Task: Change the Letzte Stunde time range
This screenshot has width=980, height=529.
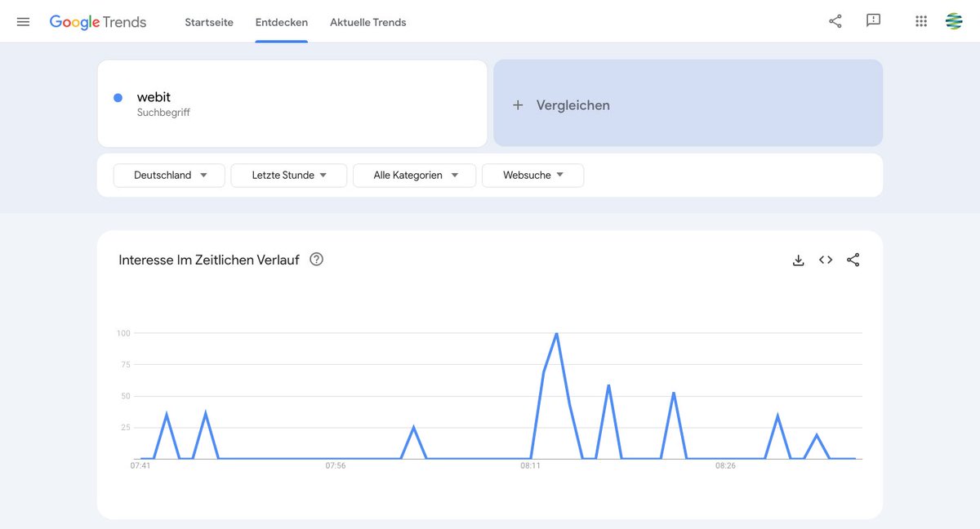Action: 289,176
